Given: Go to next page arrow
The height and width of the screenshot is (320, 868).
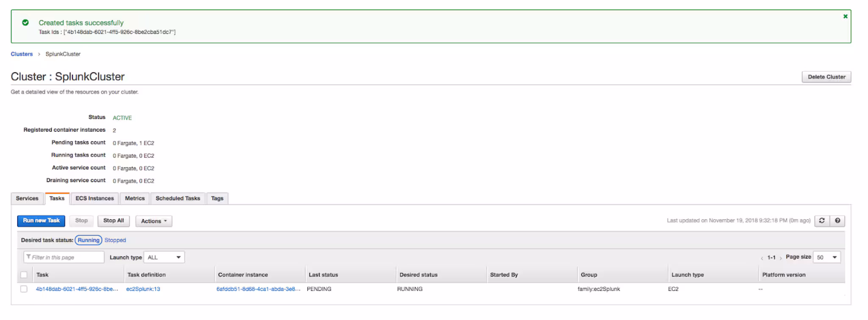Looking at the screenshot, I should click(x=780, y=258).
